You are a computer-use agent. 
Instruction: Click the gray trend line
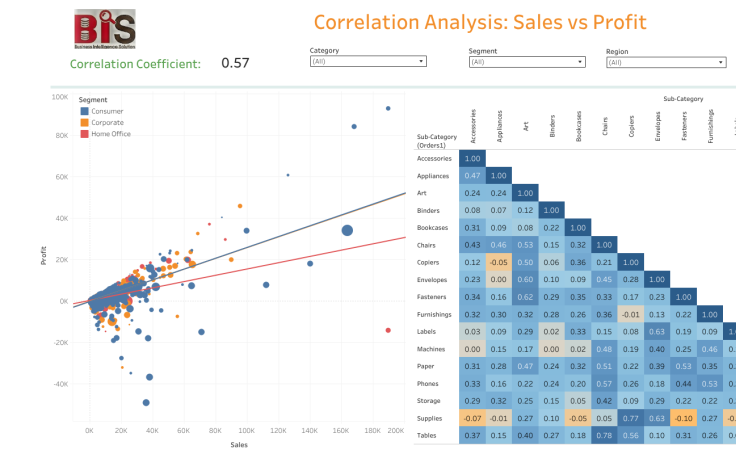300,226
